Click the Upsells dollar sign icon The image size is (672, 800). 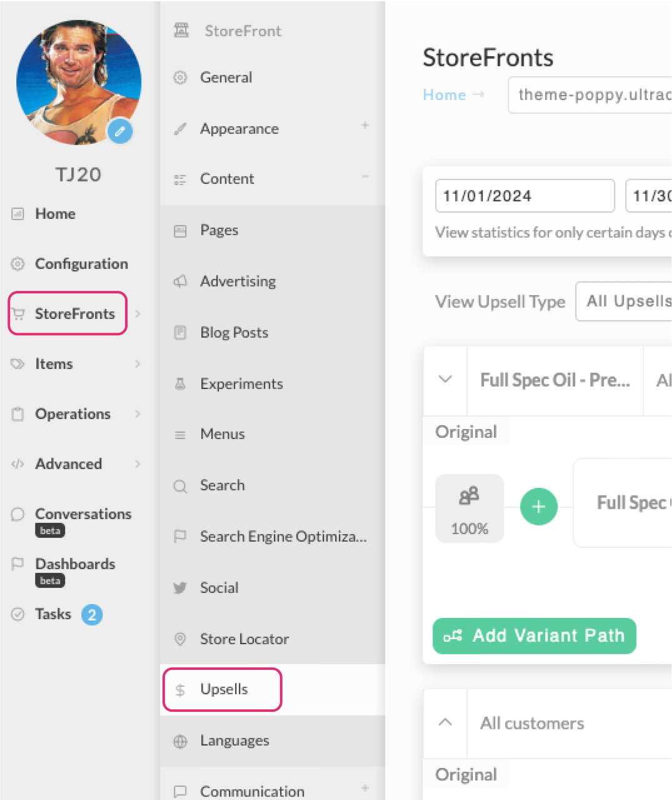click(180, 690)
